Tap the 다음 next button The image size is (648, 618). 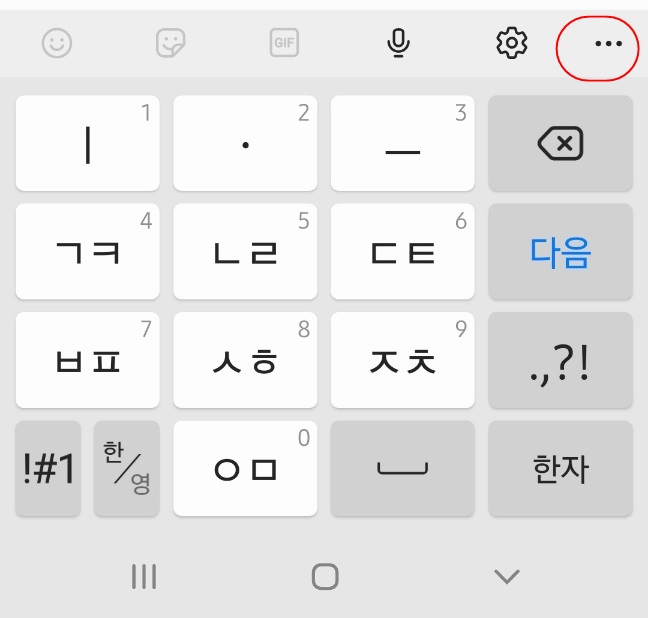click(x=560, y=252)
